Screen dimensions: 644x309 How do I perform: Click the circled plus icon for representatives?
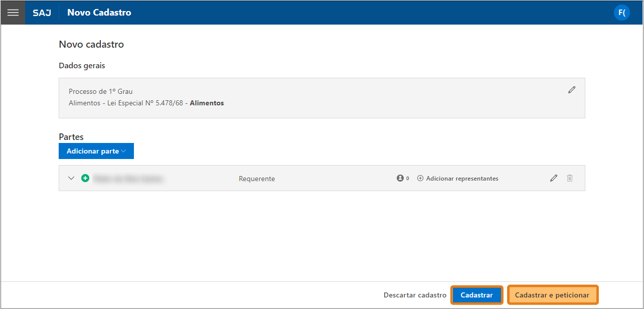(x=420, y=178)
